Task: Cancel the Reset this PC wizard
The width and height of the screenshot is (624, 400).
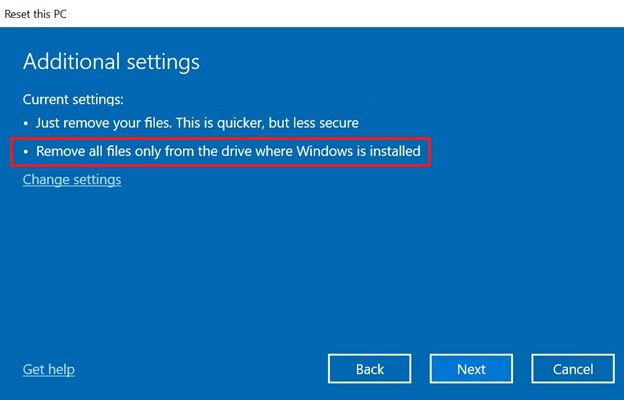Action: click(x=573, y=369)
